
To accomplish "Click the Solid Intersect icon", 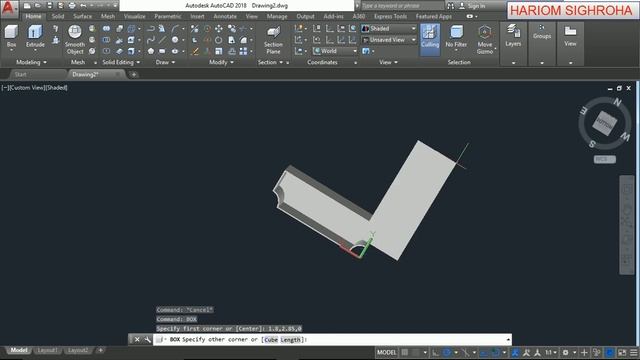I will coord(106,51).
